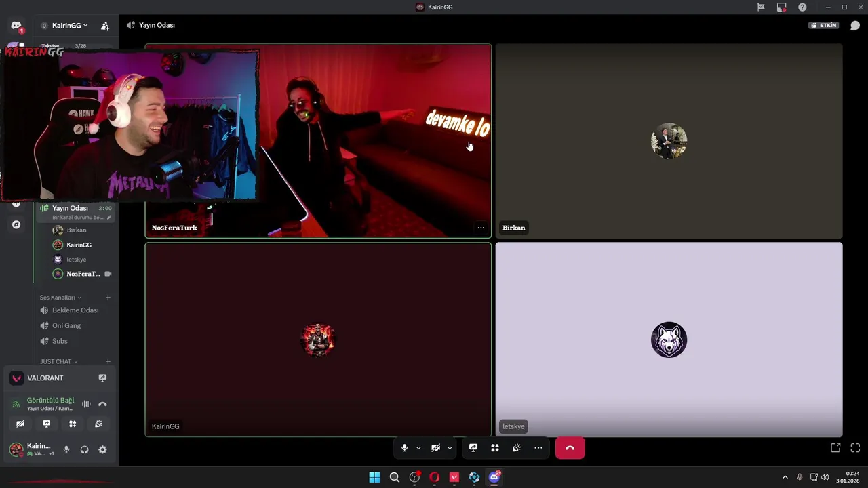Disconnect with the red hang-up button
Screen dimensions: 868x488
click(570, 448)
